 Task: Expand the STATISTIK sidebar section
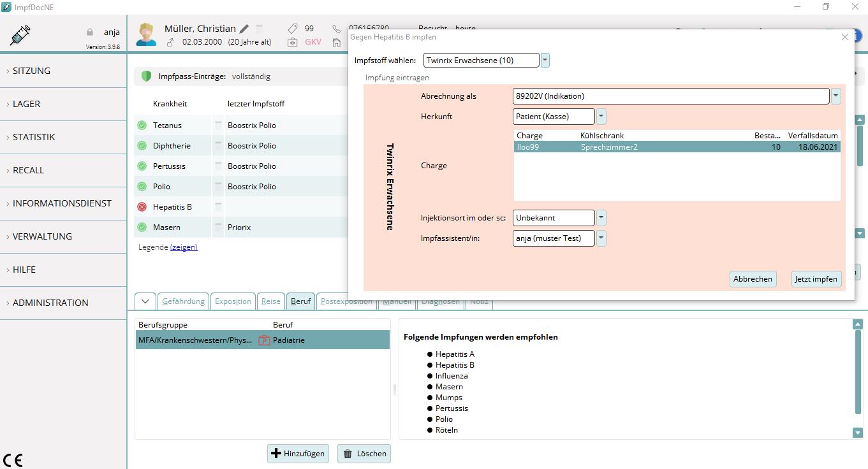click(x=63, y=137)
